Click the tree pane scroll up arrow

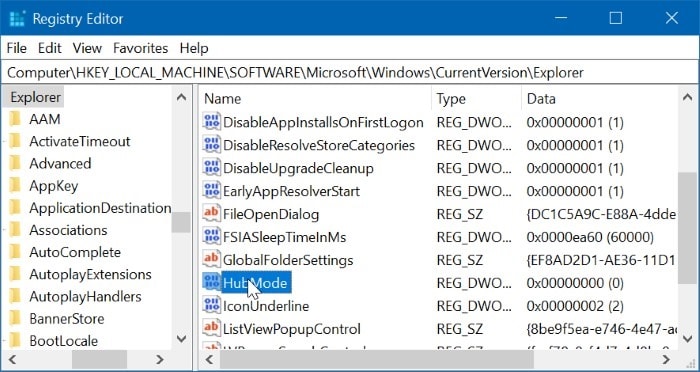181,97
